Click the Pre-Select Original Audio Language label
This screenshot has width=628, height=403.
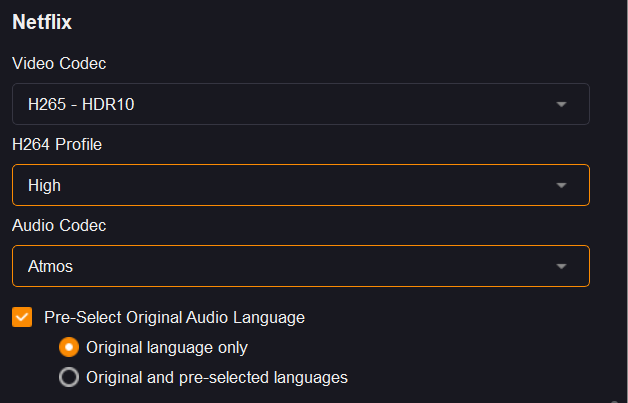coord(174,317)
